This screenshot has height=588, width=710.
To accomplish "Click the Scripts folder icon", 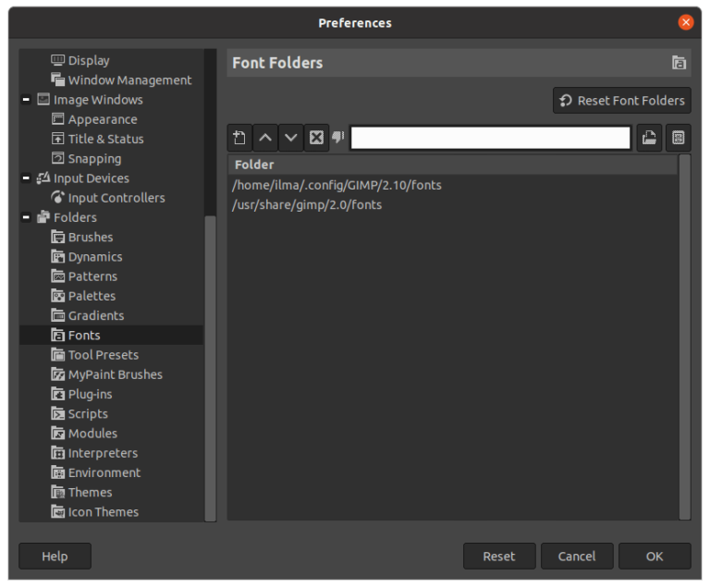I will [x=57, y=413].
